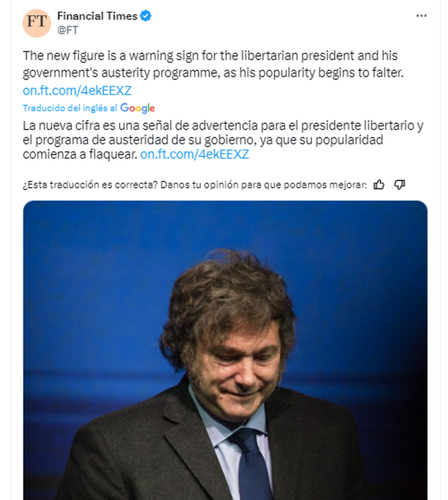Give thumbs up to the translation
The image size is (448, 500).
[x=379, y=185]
